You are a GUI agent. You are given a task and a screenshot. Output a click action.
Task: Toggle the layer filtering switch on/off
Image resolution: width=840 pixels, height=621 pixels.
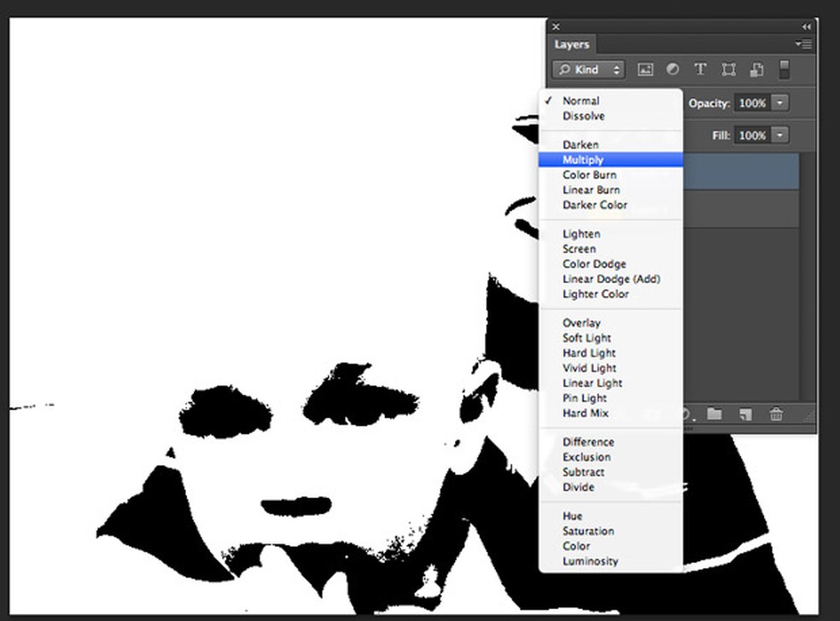pyautogui.click(x=785, y=70)
